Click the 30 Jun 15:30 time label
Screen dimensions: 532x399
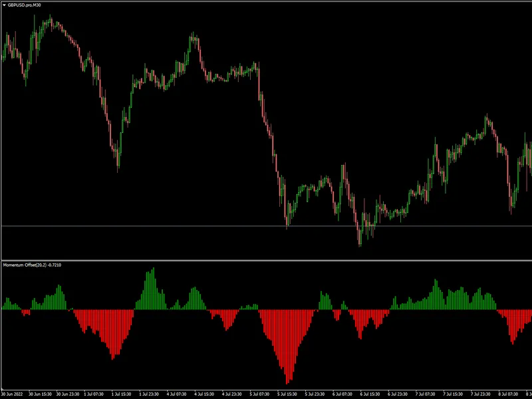(40, 394)
